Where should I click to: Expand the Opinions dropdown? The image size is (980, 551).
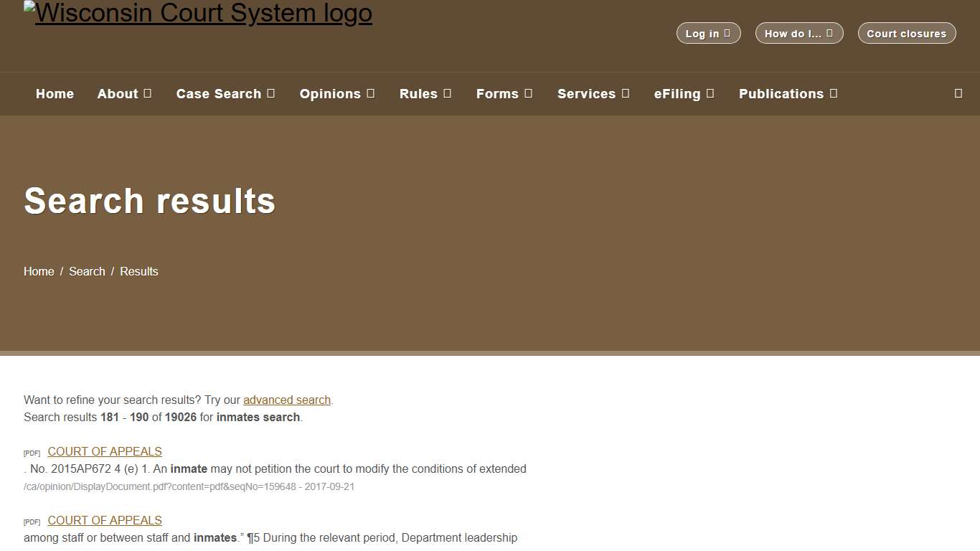pos(337,93)
